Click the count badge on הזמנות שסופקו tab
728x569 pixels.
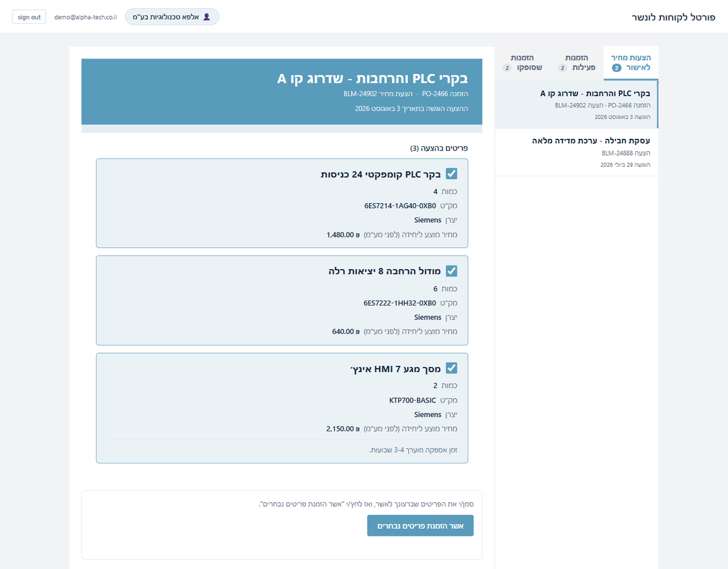(507, 68)
